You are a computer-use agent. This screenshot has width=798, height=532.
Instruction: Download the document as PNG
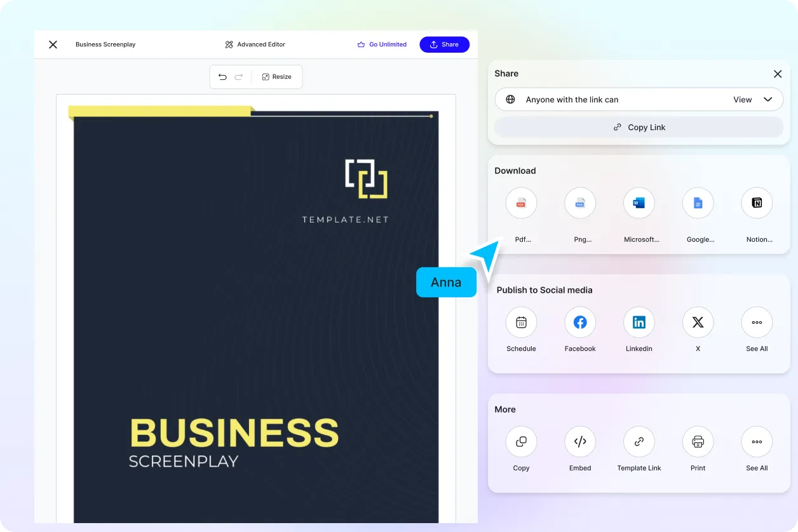pyautogui.click(x=580, y=203)
